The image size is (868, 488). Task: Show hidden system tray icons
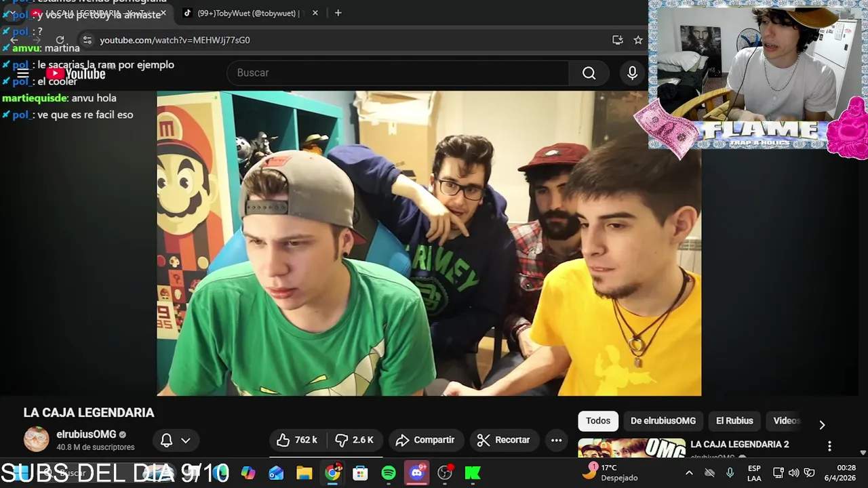(x=689, y=473)
